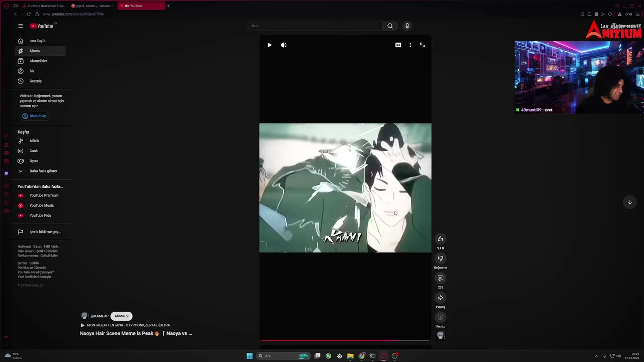Open the Remix option
The width and height of the screenshot is (644, 362).
[440, 317]
